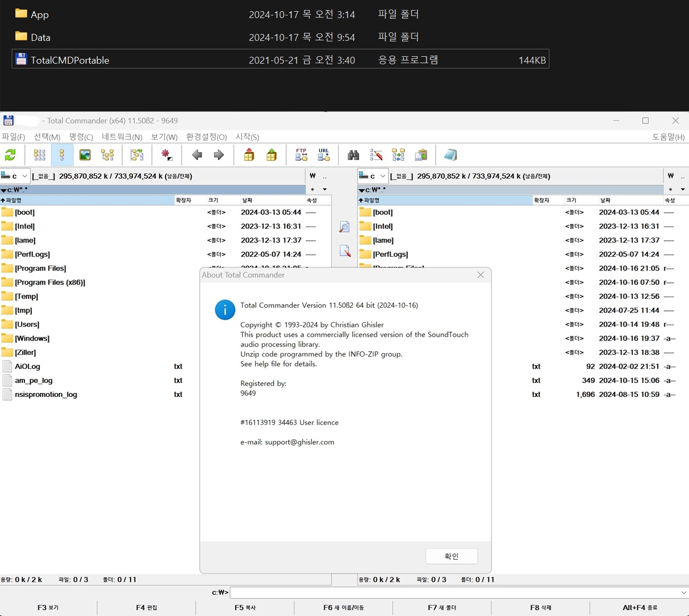689x616 pixels.
Task: Click the edit document icon between panels
Action: pyautogui.click(x=344, y=250)
